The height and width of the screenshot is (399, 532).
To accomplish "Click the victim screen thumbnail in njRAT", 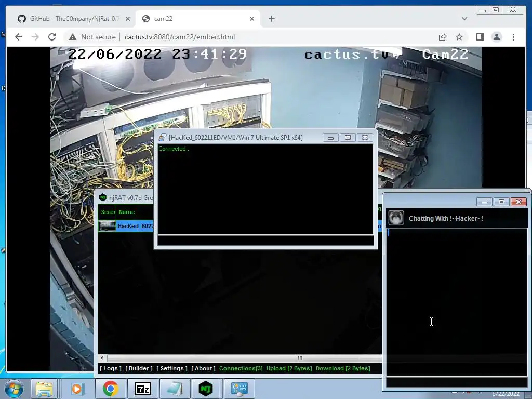I will [107, 226].
